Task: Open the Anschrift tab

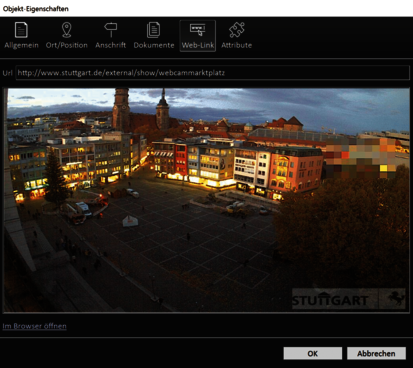Action: point(111,36)
